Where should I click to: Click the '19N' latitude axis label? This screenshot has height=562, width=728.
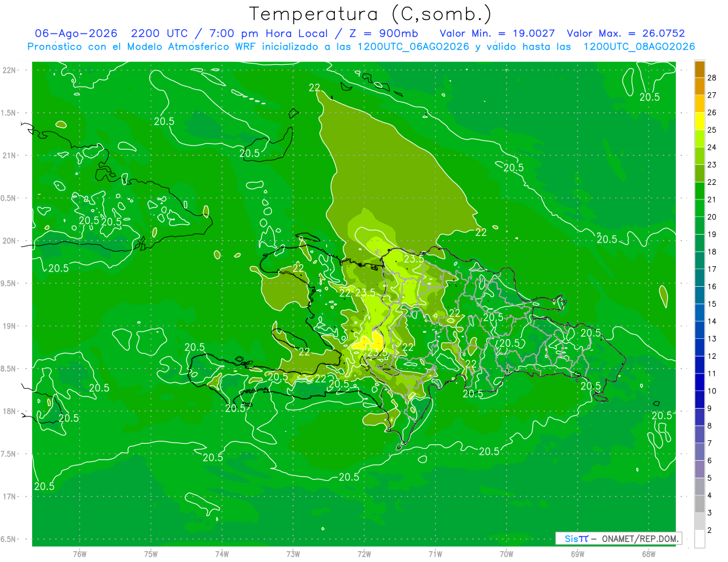10,326
